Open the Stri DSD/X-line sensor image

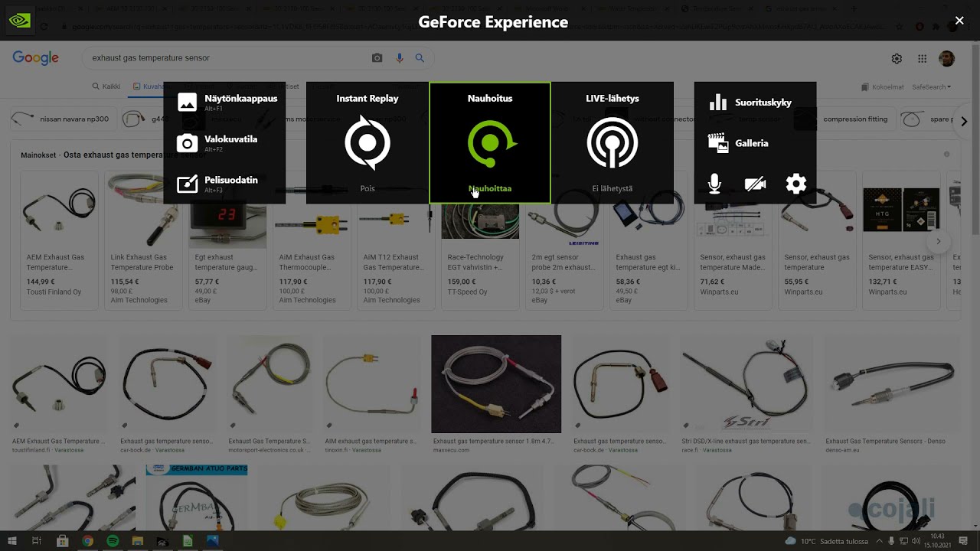pos(746,384)
